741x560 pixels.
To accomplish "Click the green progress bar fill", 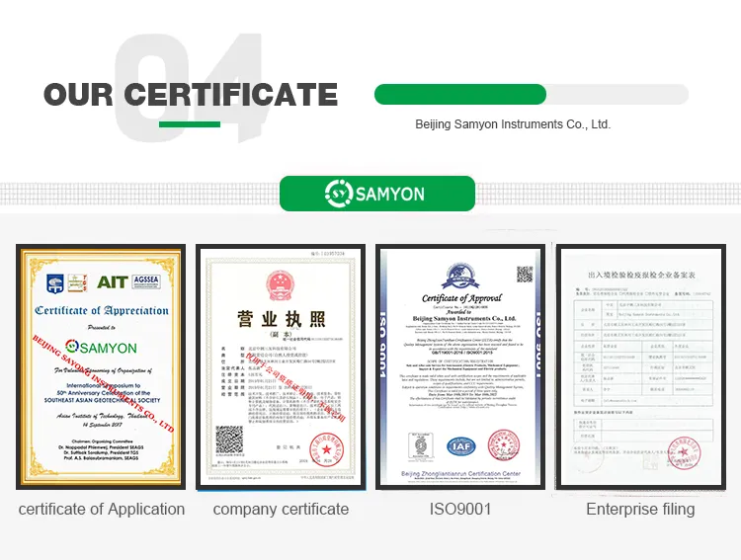I will coord(460,94).
